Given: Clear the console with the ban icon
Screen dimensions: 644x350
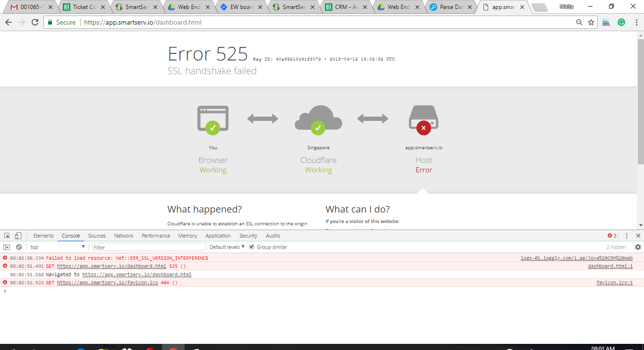Looking at the screenshot, I should [19, 247].
